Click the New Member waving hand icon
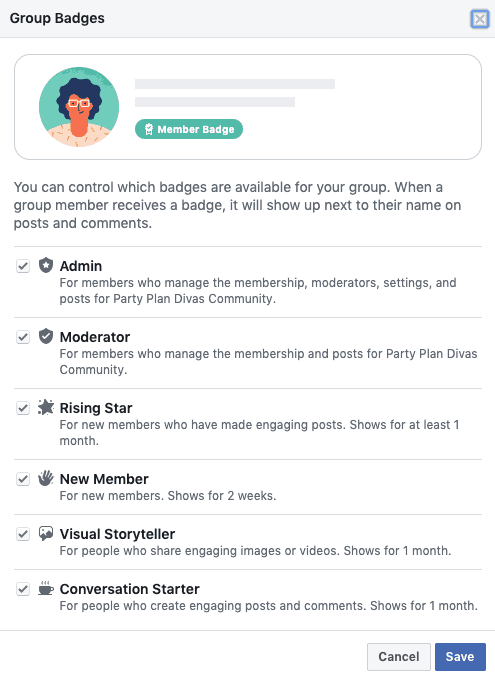Screen dimensions: 495x683 pos(46,478)
